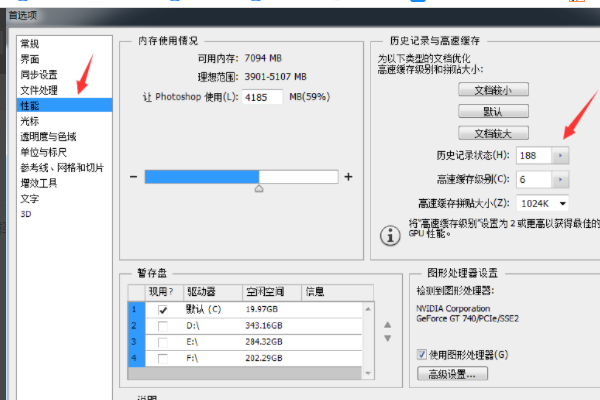
Task: Open 透明度与色域 preferences
Action: pos(48,137)
